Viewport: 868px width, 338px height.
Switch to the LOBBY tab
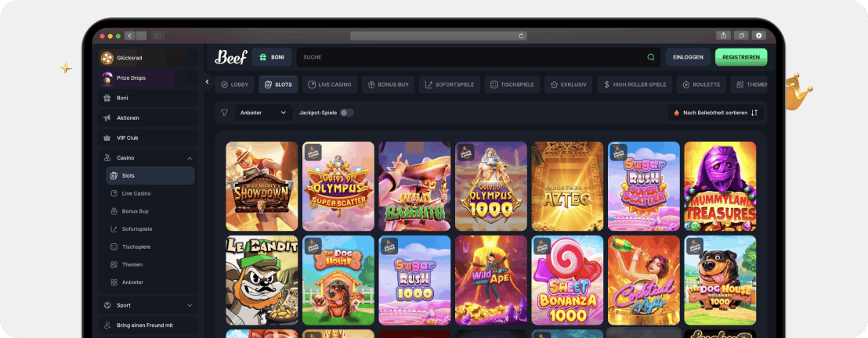coord(235,84)
